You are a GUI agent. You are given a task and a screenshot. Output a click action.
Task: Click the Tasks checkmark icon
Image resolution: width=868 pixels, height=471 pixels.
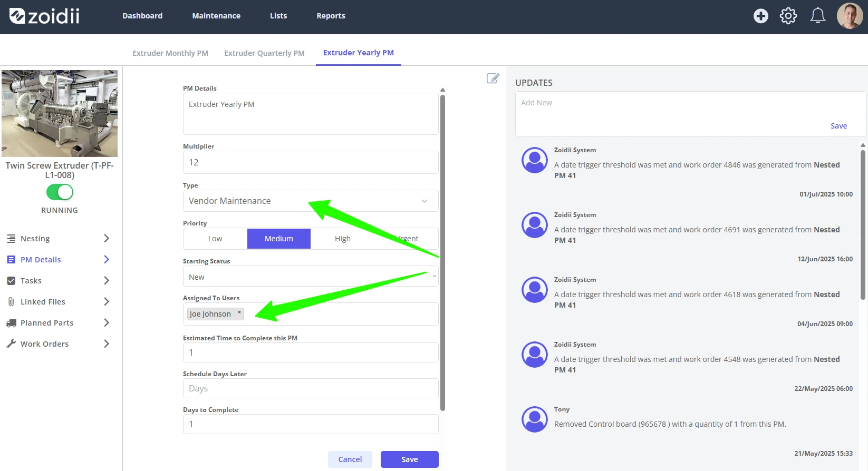tap(11, 281)
